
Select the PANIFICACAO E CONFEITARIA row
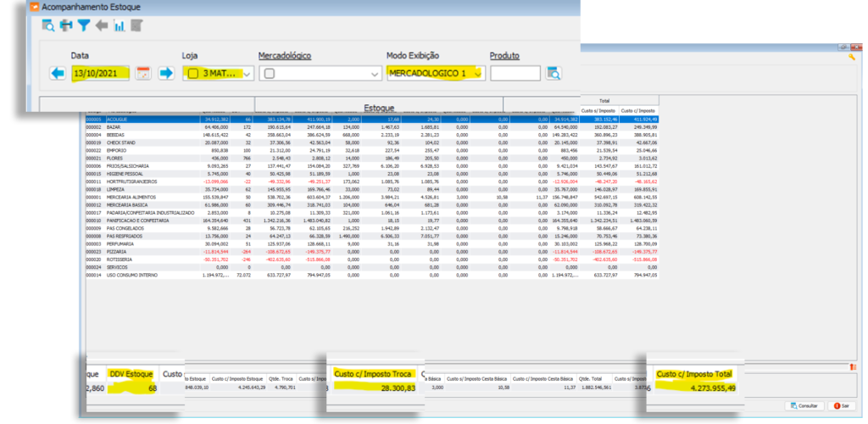click(372, 220)
